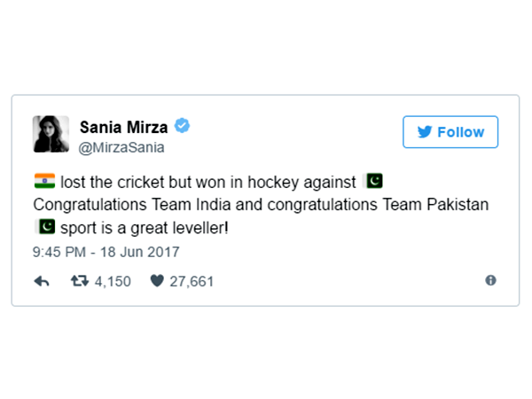
Task: Retweet this tweet using the retweet icon
Action: (79, 281)
